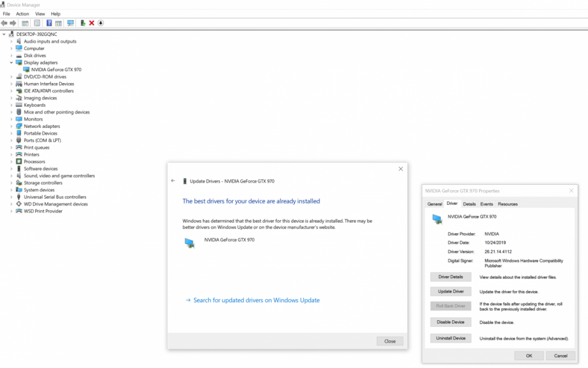Open Help via the blue question mark icon

tap(49, 23)
